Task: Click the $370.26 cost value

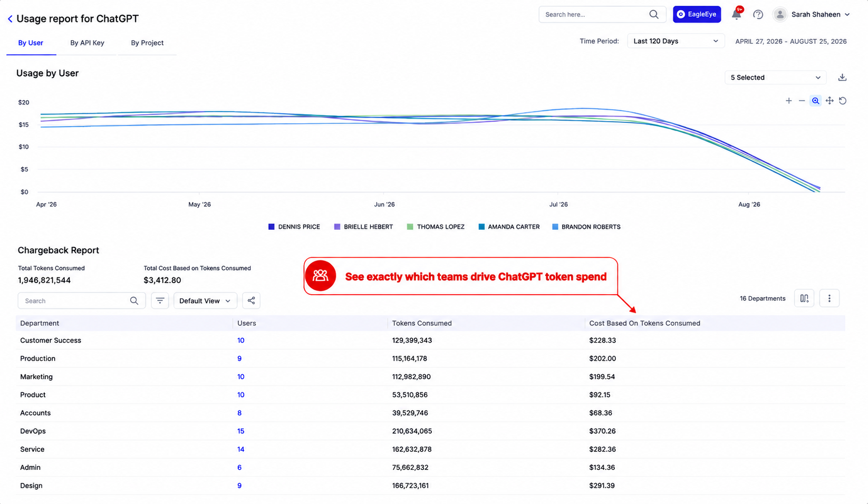Action: 602,431
